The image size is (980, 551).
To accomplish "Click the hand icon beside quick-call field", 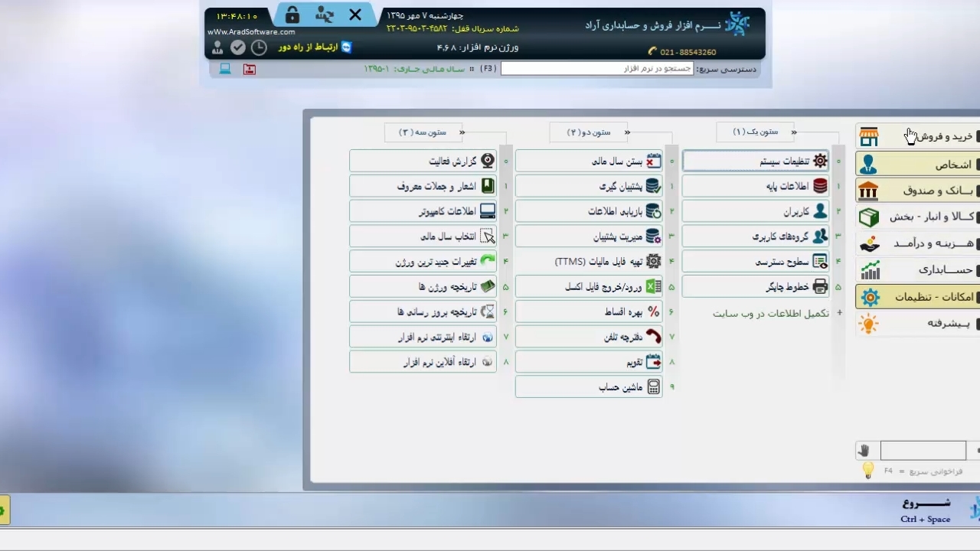I will point(865,451).
